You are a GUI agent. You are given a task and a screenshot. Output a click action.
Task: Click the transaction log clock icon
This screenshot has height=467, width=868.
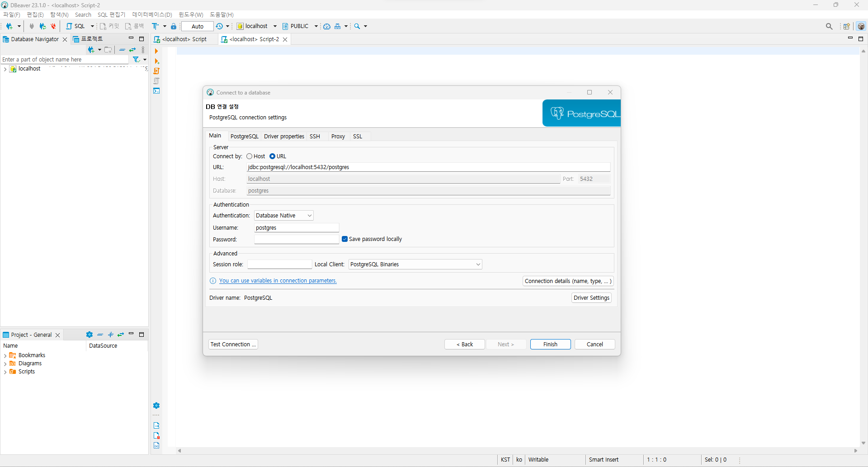[219, 26]
